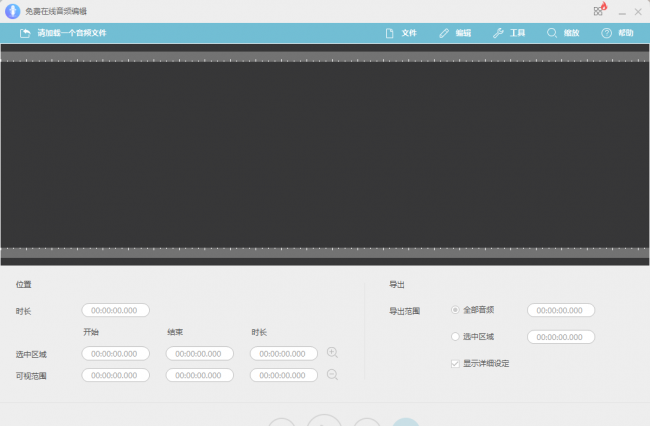Click the 选中区域 时长 time field
650x426 pixels.
284,353
